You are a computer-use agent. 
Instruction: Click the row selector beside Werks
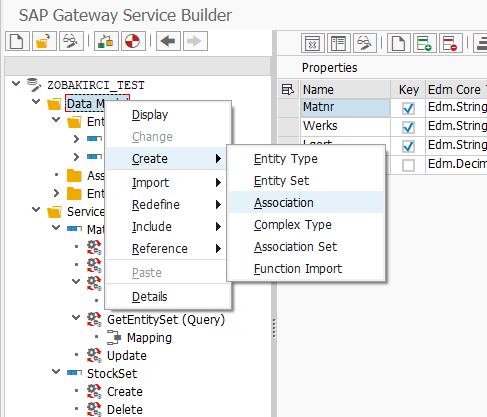pos(288,127)
